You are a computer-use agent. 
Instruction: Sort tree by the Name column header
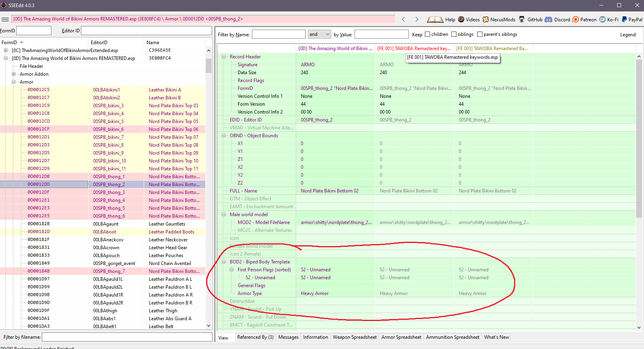pyautogui.click(x=175, y=43)
